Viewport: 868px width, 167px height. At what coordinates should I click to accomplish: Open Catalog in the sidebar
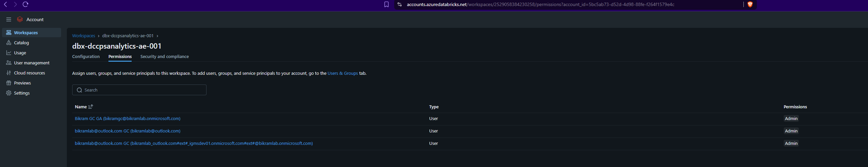(x=32, y=43)
